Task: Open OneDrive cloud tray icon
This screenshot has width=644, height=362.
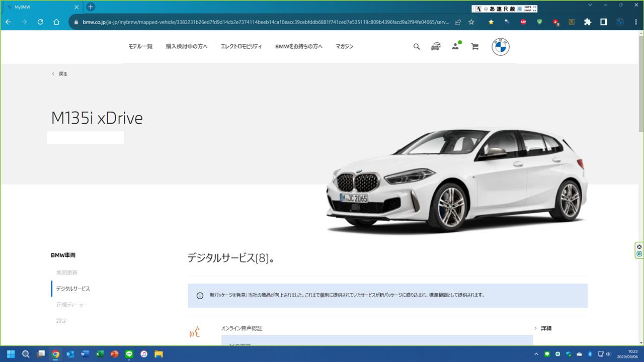Action: (x=579, y=354)
